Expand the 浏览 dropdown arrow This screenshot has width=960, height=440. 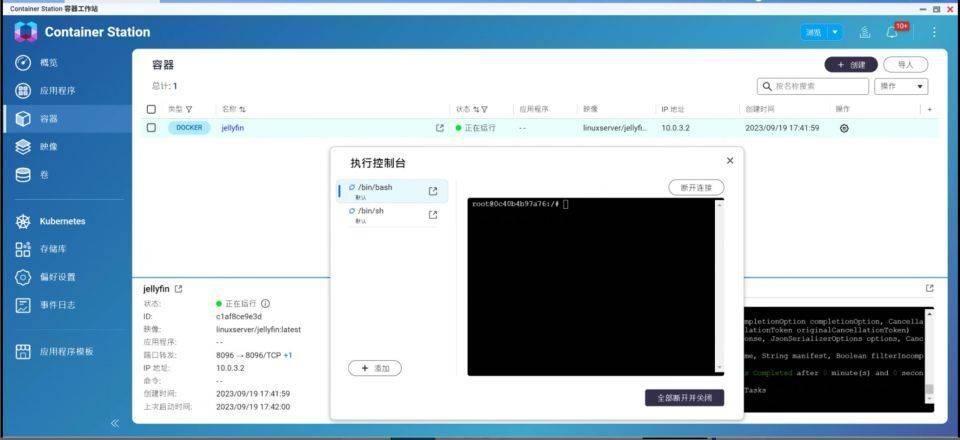[836, 32]
